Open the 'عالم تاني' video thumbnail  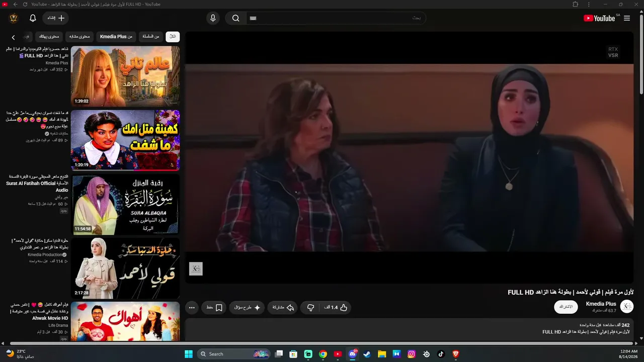(125, 76)
